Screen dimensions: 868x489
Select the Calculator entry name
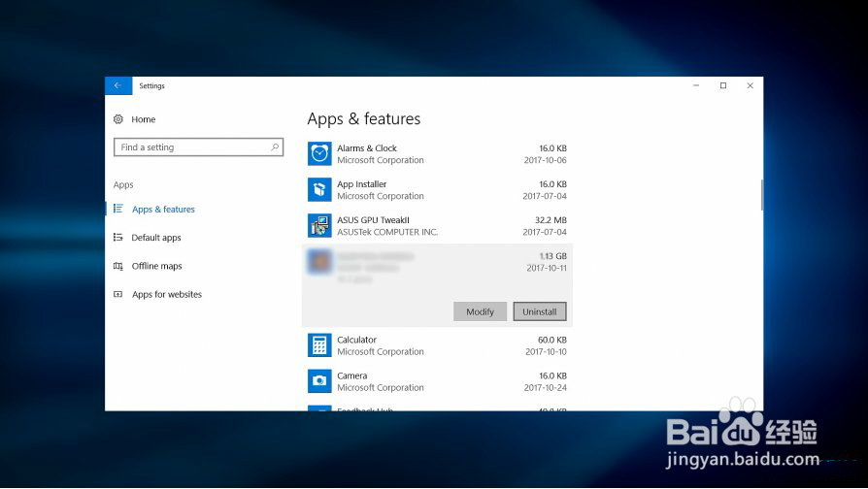pyautogui.click(x=357, y=340)
